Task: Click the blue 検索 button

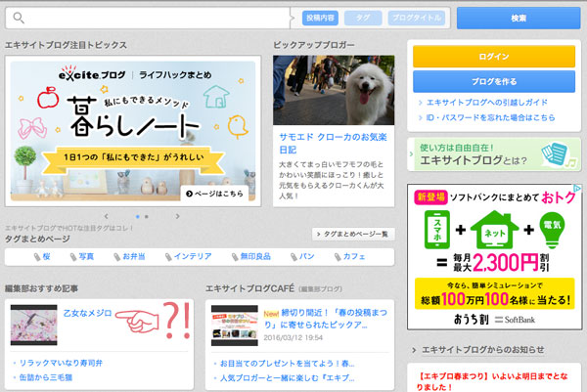Action: [x=519, y=18]
